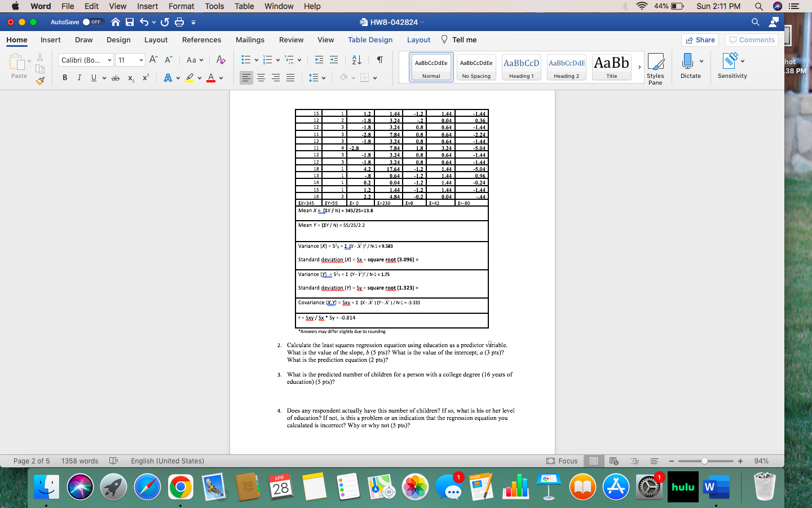Viewport: 812px width, 508px height.
Task: Center align text
Action: point(261,78)
